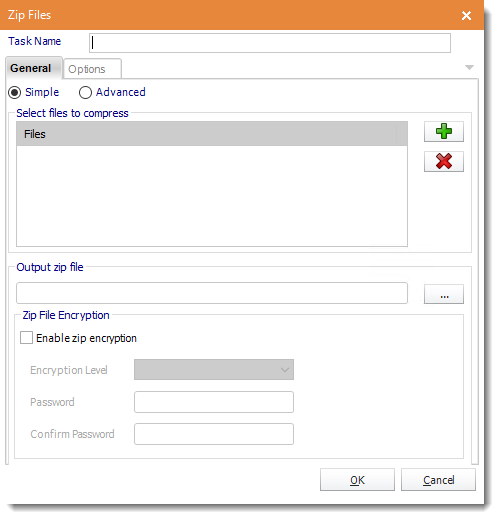Tick the Enable zip encryption checkbox
The height and width of the screenshot is (519, 499).
pos(26,337)
